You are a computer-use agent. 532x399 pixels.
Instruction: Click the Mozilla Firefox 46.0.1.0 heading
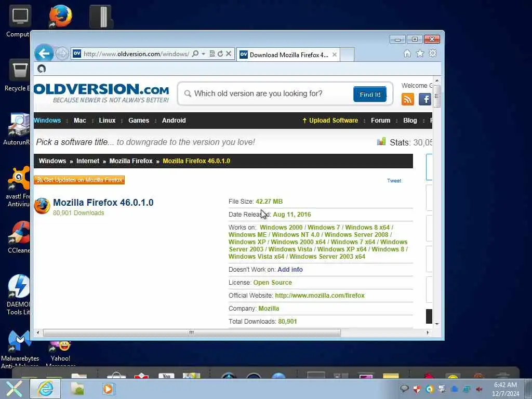tap(103, 203)
